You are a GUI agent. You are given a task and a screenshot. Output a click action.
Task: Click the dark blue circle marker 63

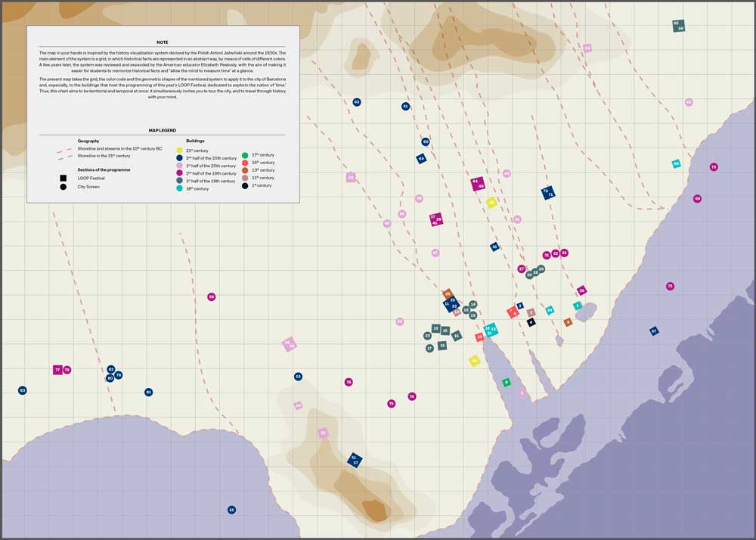tap(357, 102)
